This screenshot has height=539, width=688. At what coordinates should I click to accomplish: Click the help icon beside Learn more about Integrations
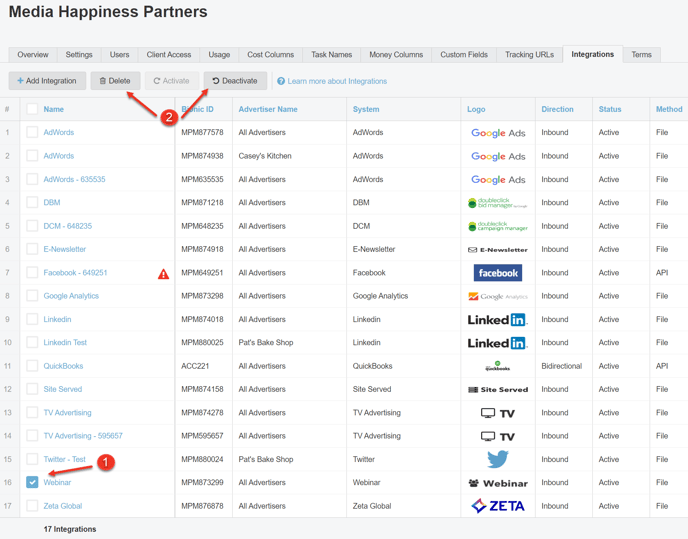(281, 81)
